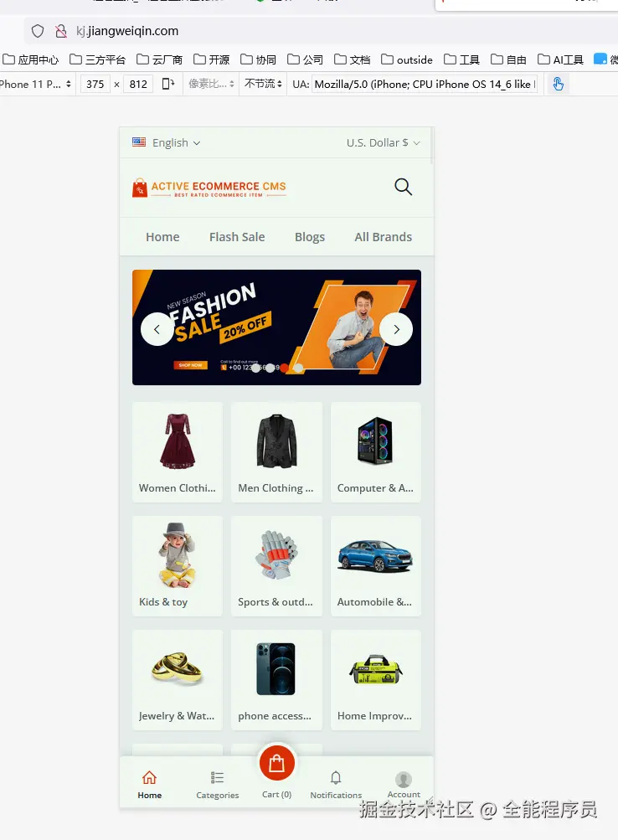Go to Account avatar icon
Screen dimensions: 618x840
(x=404, y=780)
